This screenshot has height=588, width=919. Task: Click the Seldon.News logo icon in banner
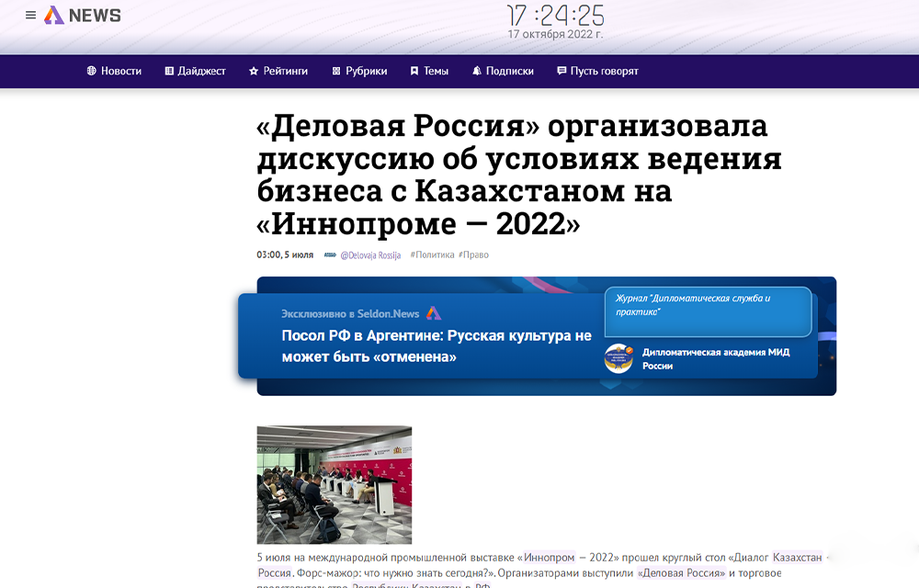[x=434, y=313]
